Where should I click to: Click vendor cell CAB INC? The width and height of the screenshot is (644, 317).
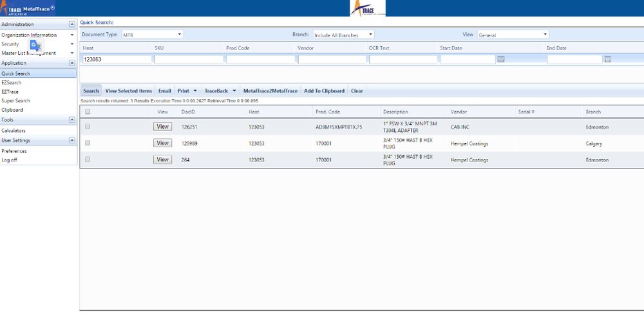(x=460, y=127)
